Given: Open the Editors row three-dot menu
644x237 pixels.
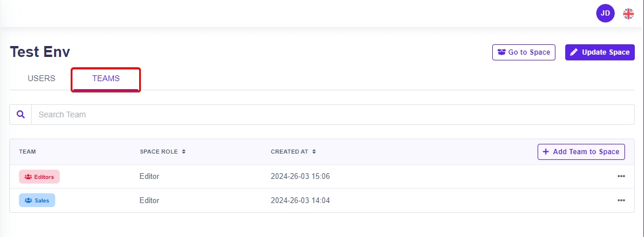Looking at the screenshot, I should pyautogui.click(x=621, y=177).
